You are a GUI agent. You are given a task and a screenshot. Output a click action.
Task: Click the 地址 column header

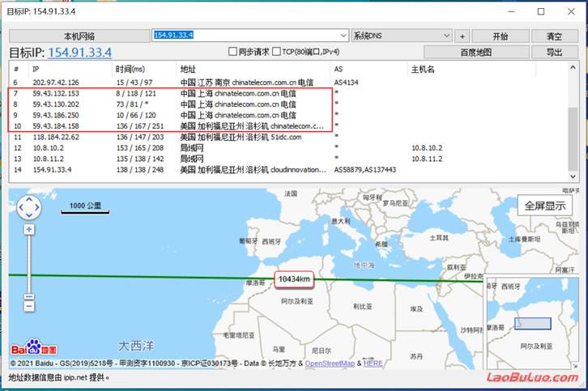tap(188, 70)
